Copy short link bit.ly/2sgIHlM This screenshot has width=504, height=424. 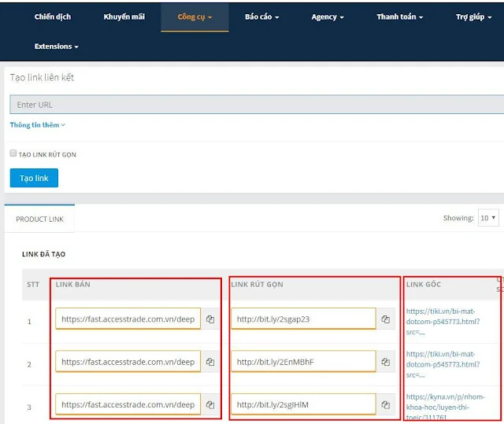point(386,405)
